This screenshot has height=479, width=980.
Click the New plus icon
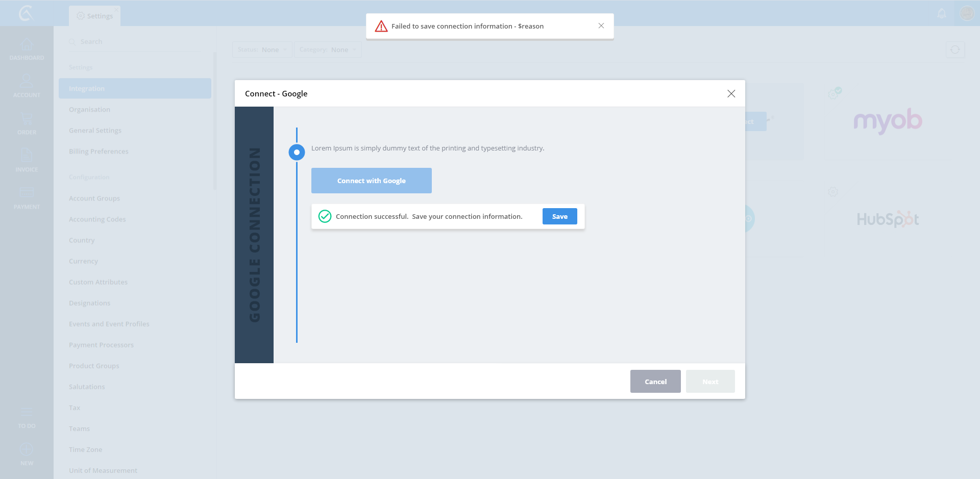[27, 450]
